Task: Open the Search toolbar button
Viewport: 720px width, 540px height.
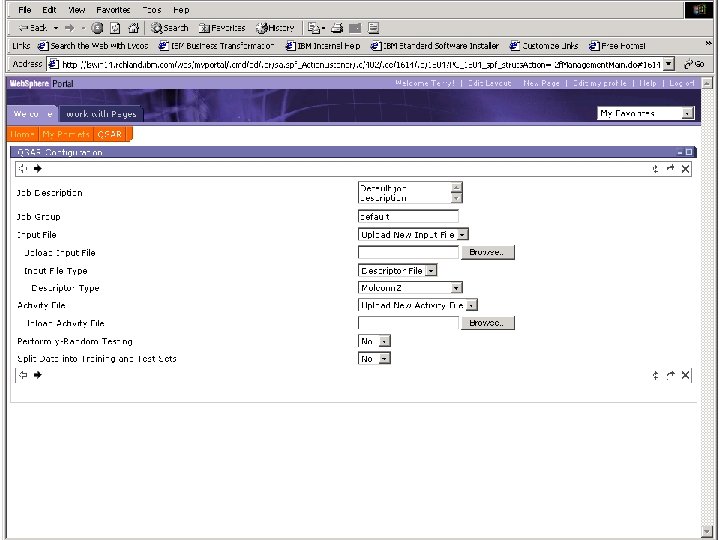Action: point(169,28)
